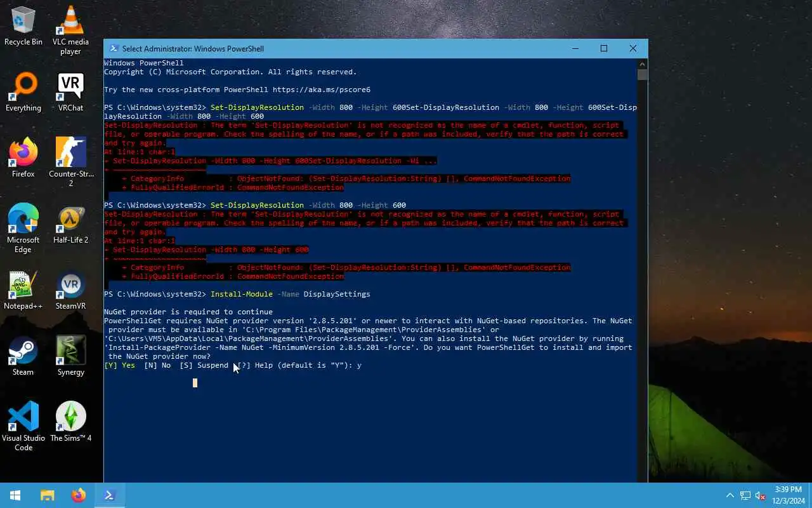
Task: Select the Half-Life 2 shortcut
Action: (x=70, y=224)
